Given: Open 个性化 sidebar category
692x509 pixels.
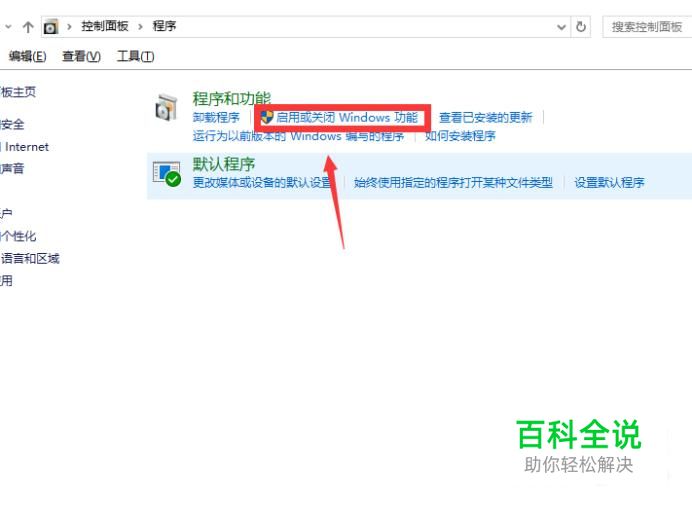Looking at the screenshot, I should tap(18, 236).
